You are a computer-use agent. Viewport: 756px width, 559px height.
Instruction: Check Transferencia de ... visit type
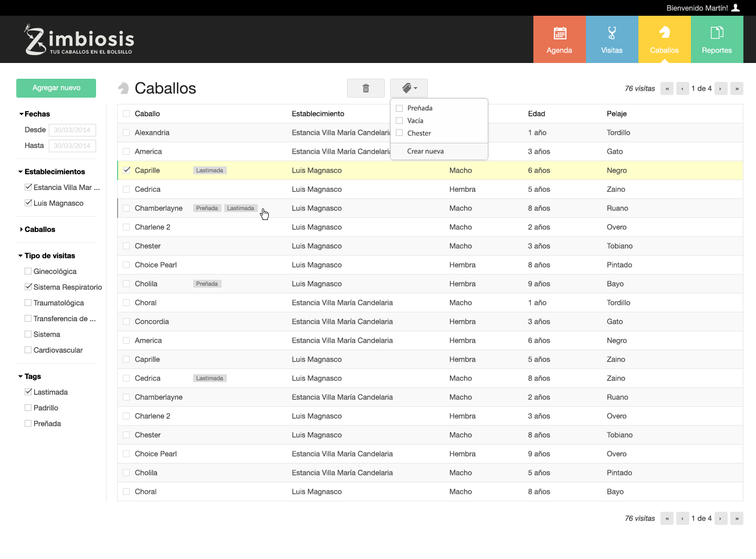pos(28,319)
